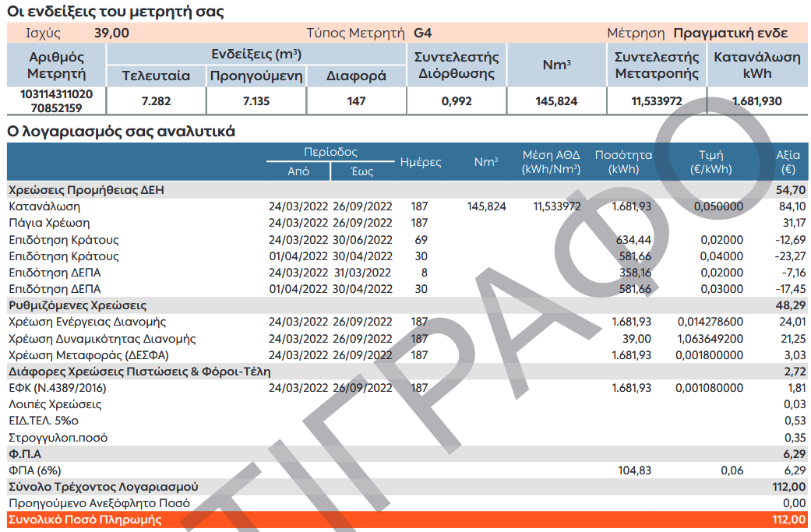
Task: Click the 'Συνολικό Ποσό Πληρωμής' total row
Action: (407, 520)
